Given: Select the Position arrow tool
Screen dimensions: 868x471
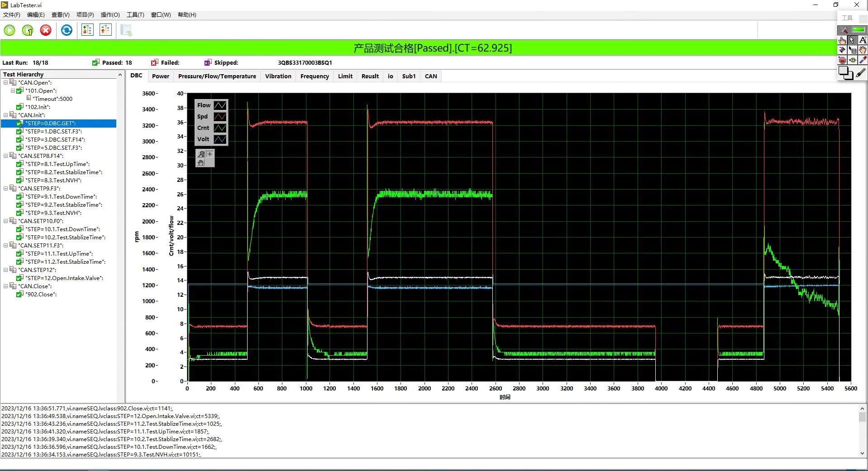Looking at the screenshot, I should (853, 40).
